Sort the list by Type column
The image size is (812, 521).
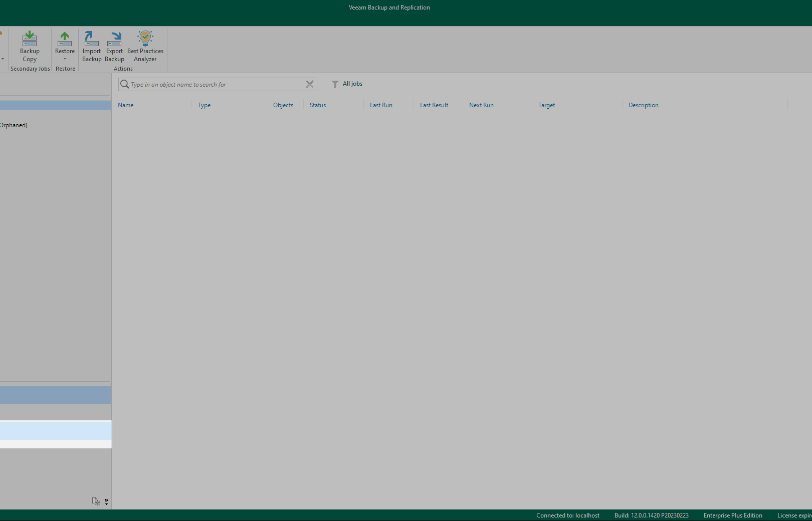pyautogui.click(x=204, y=105)
